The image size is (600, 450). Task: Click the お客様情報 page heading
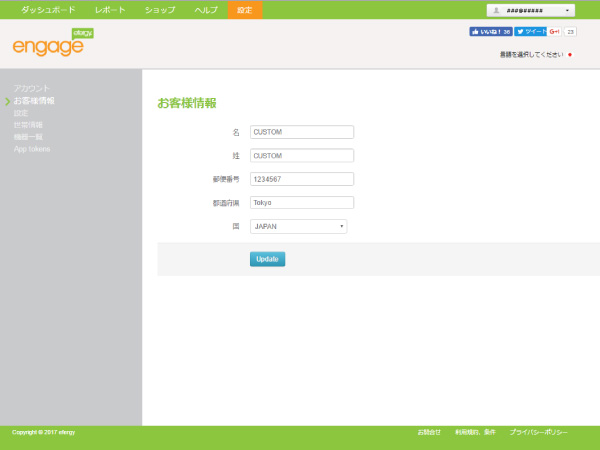point(187,103)
